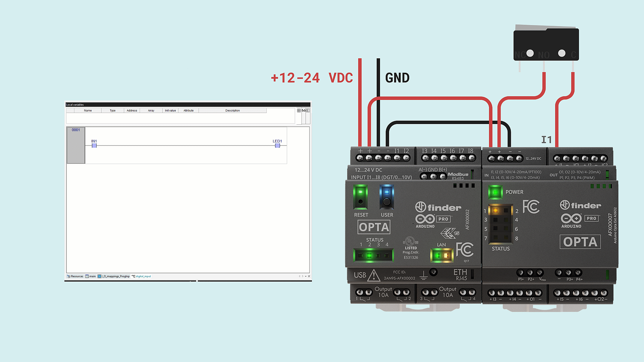644x362 pixels.
Task: Click the scroll tabs left arrow
Action: (300, 277)
